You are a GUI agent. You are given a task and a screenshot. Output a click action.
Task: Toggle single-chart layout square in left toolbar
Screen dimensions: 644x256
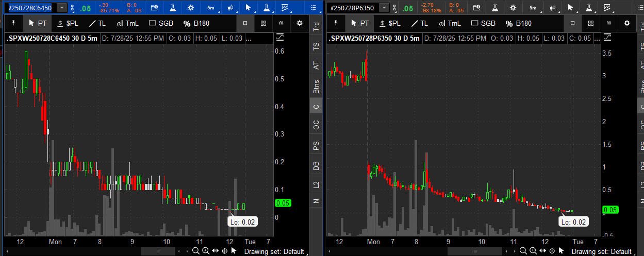pyautogui.click(x=245, y=23)
